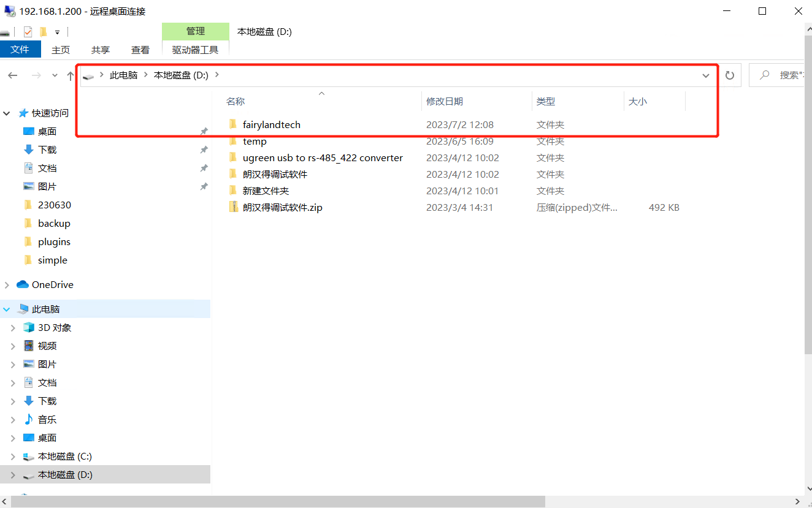812x508 pixels.
Task: Expand the address bar history dropdown
Action: (706, 75)
